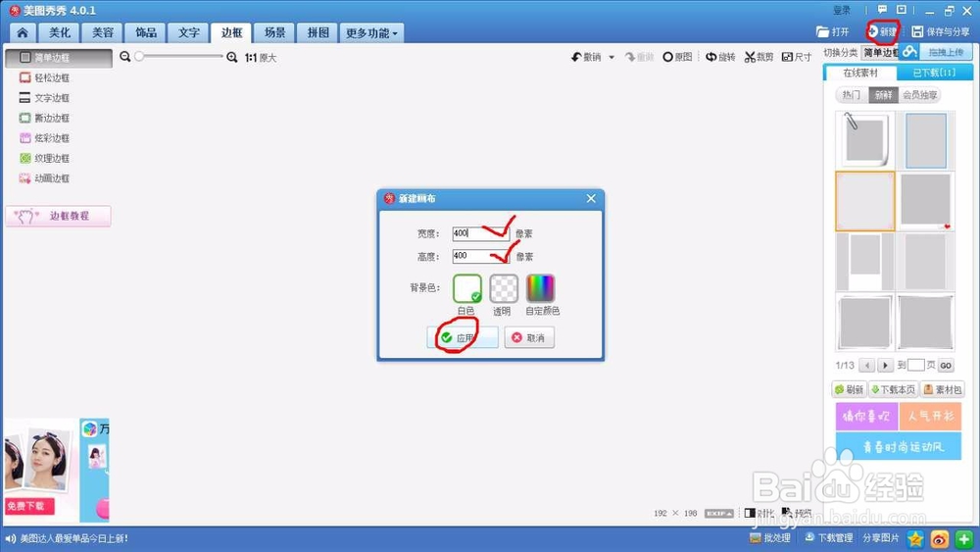This screenshot has width=980, height=552.
Task: Click the zoom out magnifier
Action: tap(125, 57)
